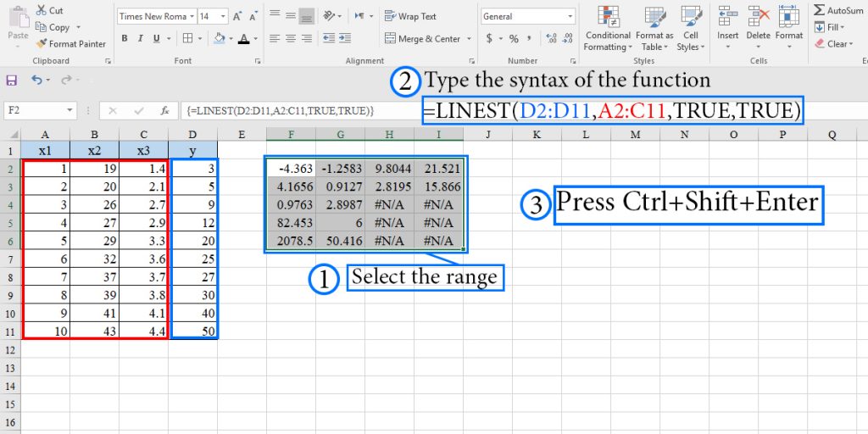The image size is (868, 434).
Task: Select middle align
Action: pyautogui.click(x=291, y=15)
